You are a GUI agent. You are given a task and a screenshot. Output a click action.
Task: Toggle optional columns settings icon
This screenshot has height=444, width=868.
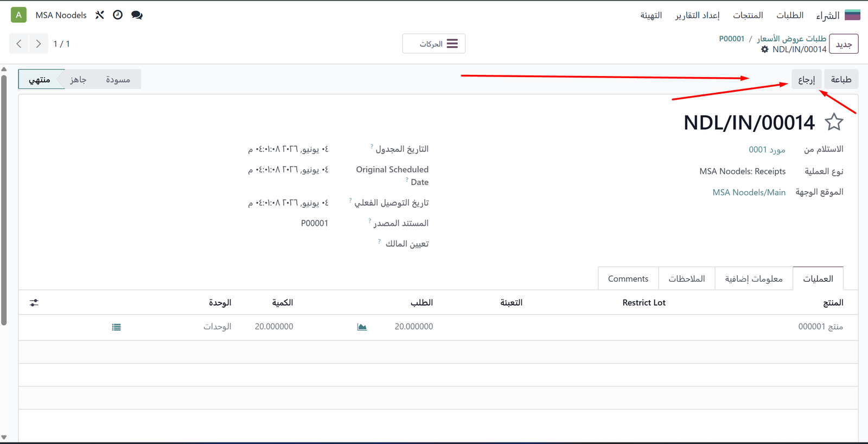coord(34,303)
